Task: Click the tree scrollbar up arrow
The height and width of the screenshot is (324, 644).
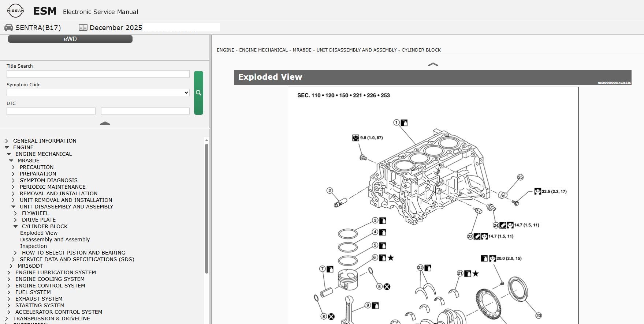Action: pyautogui.click(x=206, y=140)
